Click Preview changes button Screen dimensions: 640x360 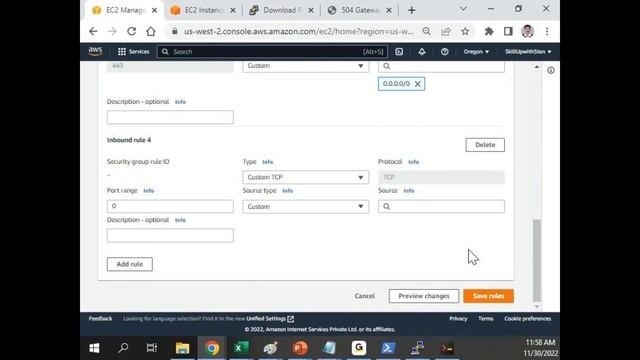tap(424, 296)
